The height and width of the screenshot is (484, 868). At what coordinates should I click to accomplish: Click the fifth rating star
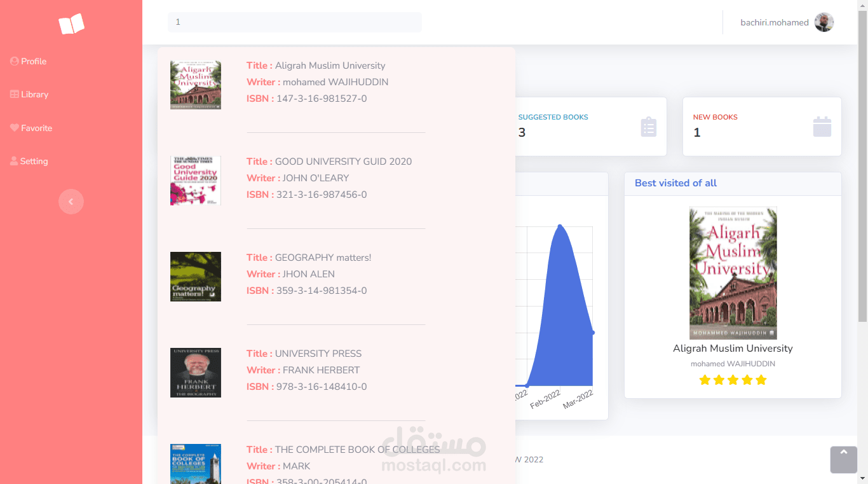pos(761,380)
